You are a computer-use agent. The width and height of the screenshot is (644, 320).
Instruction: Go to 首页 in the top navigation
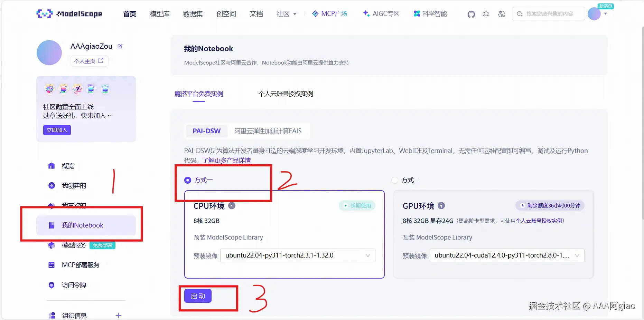tap(130, 14)
